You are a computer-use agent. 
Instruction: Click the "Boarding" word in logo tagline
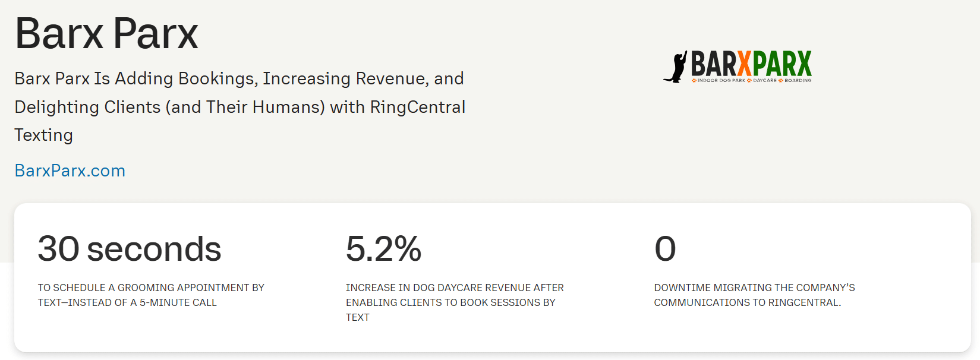[x=798, y=80]
